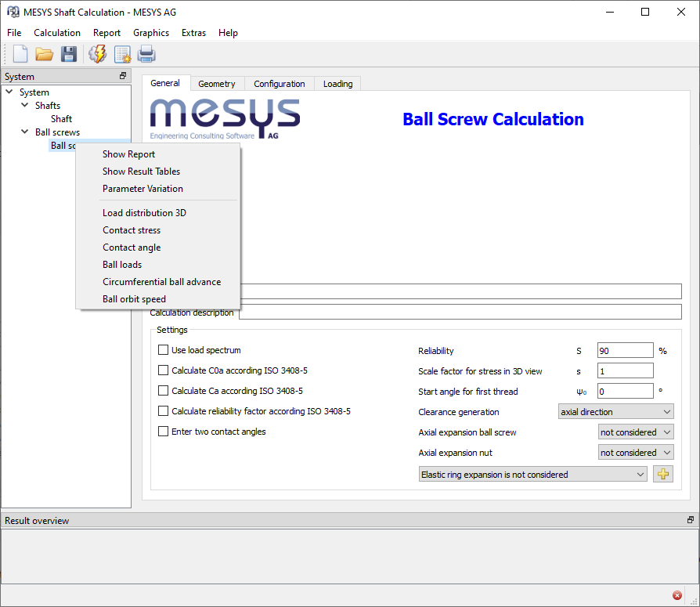Open a file using the folder icon
The height and width of the screenshot is (607, 700).
tap(44, 54)
